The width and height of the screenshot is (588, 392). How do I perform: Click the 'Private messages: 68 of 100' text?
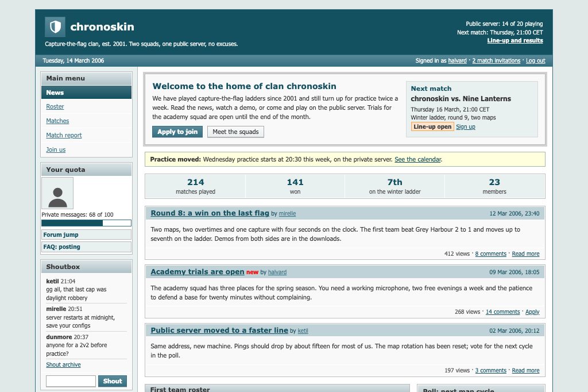click(78, 214)
